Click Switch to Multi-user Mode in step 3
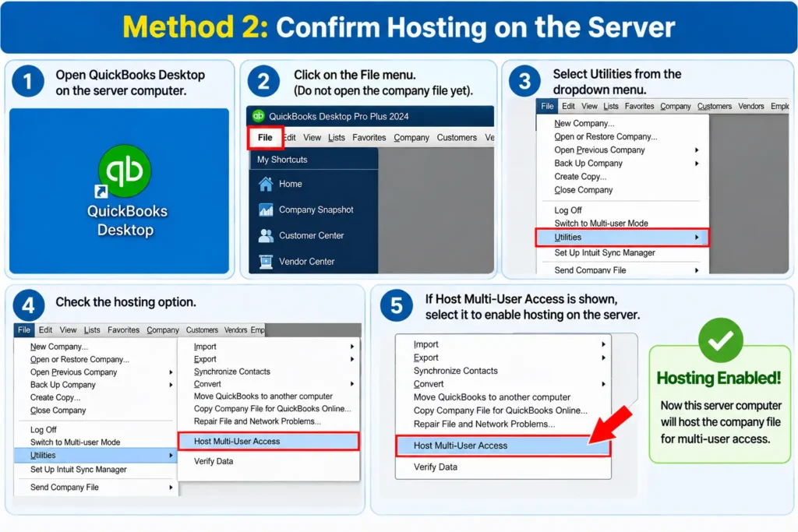The width and height of the screenshot is (798, 532). 601,224
